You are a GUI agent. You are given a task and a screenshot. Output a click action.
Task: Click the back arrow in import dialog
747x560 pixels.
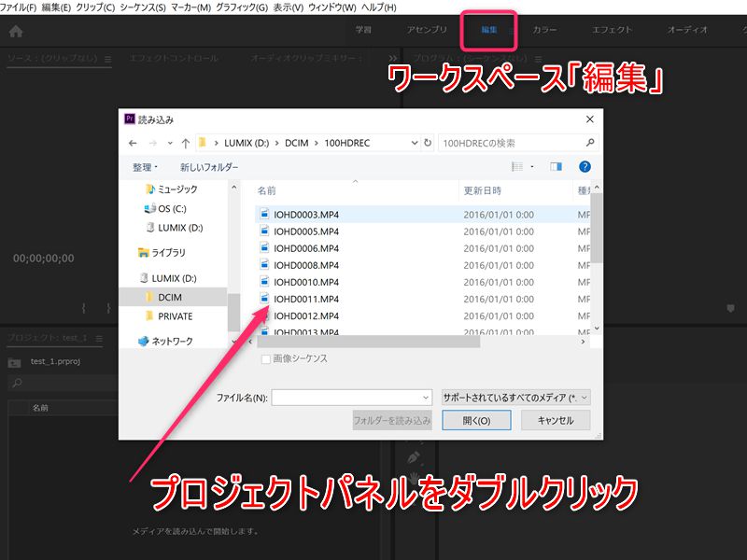pos(133,144)
